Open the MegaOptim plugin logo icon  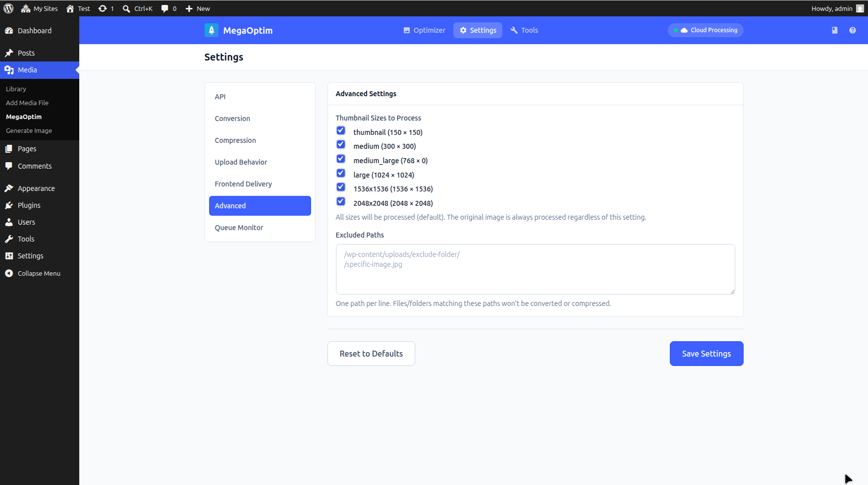point(211,30)
